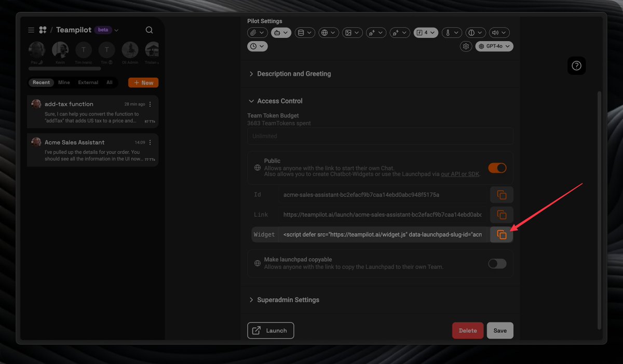
Task: Open the half-circle contrast pill
Action: [476, 32]
